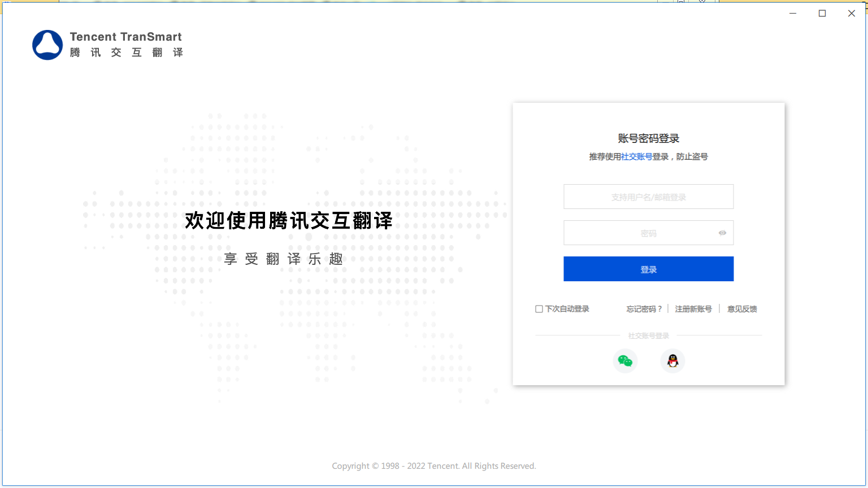Click the Tencent TranSmart title text
The height and width of the screenshot is (488, 868).
tap(126, 37)
